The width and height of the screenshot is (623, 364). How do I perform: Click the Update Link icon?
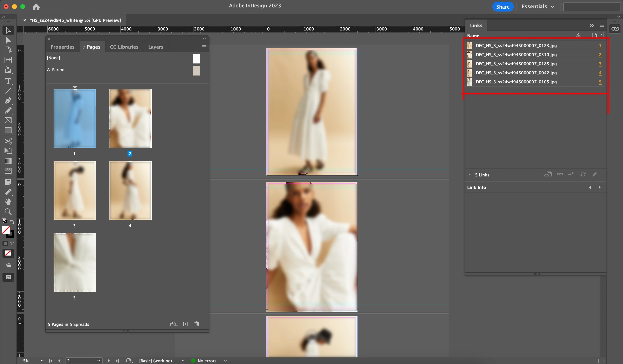pos(583,174)
